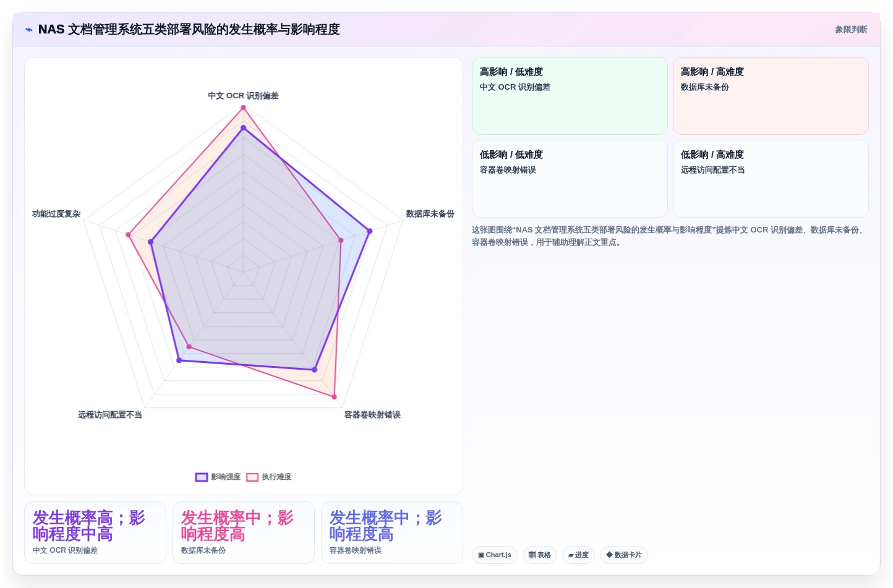
Task: Click the bar icon inside the 进度 chip
Action: [571, 555]
